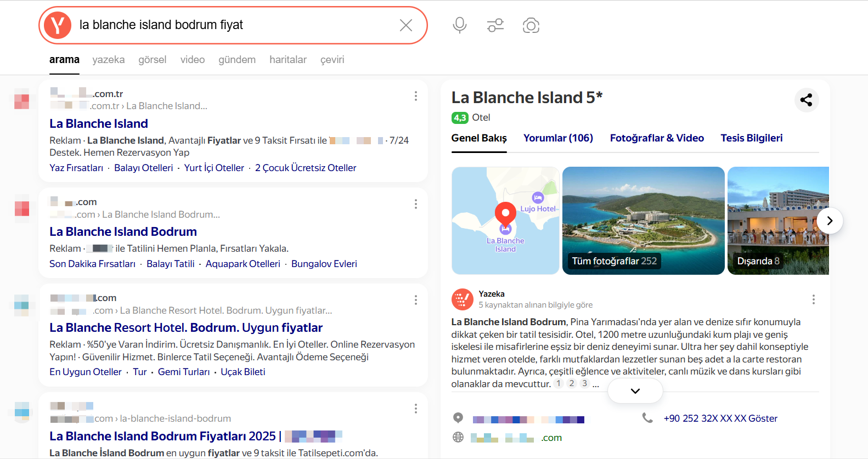Show next hotel photos with arrow
The image size is (868, 459).
pos(830,220)
